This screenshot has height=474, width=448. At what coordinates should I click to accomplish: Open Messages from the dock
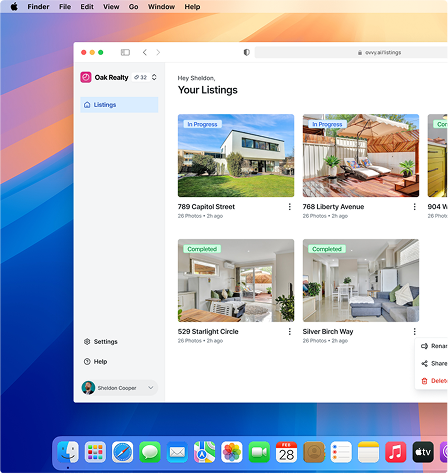click(150, 452)
